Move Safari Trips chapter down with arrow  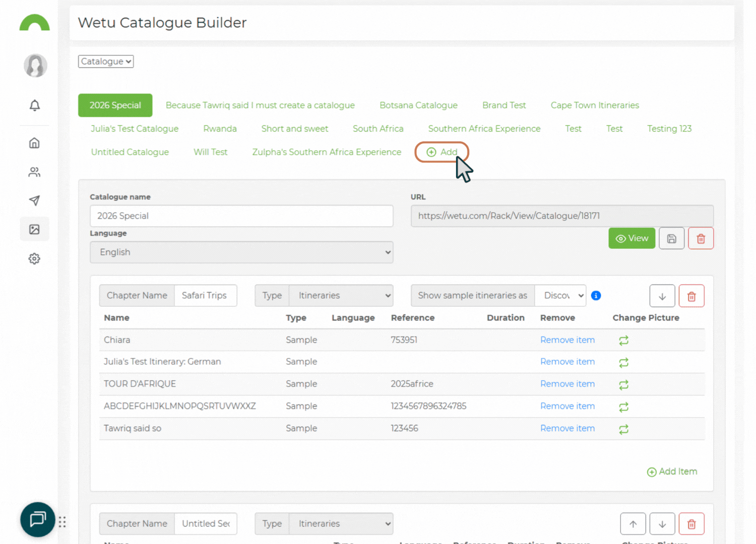[x=662, y=296]
